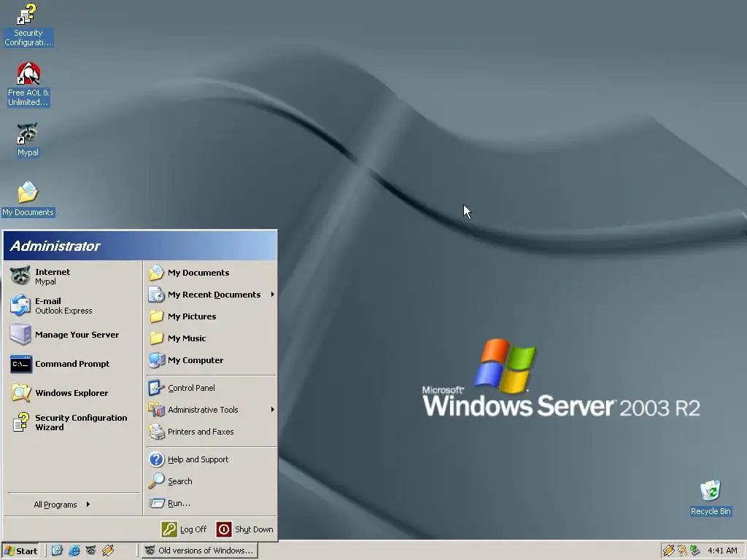747x560 pixels.
Task: Switch to Old versions of Windows taskbar window
Action: click(200, 551)
